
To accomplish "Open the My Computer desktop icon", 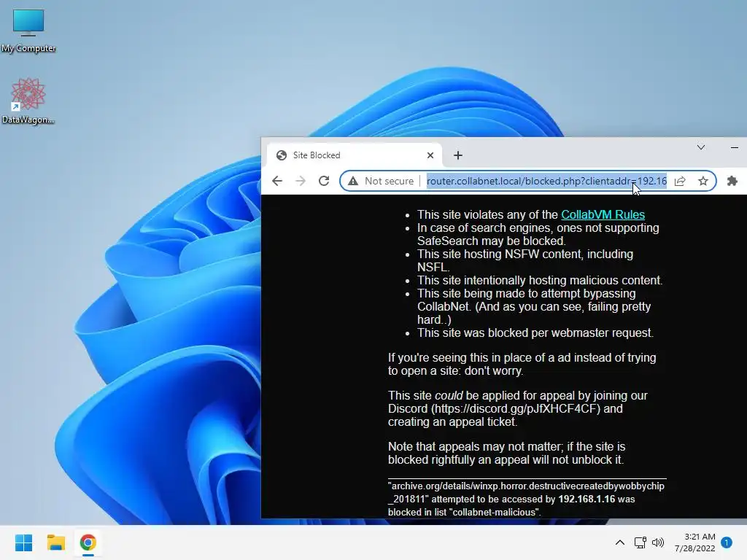I will (28, 31).
